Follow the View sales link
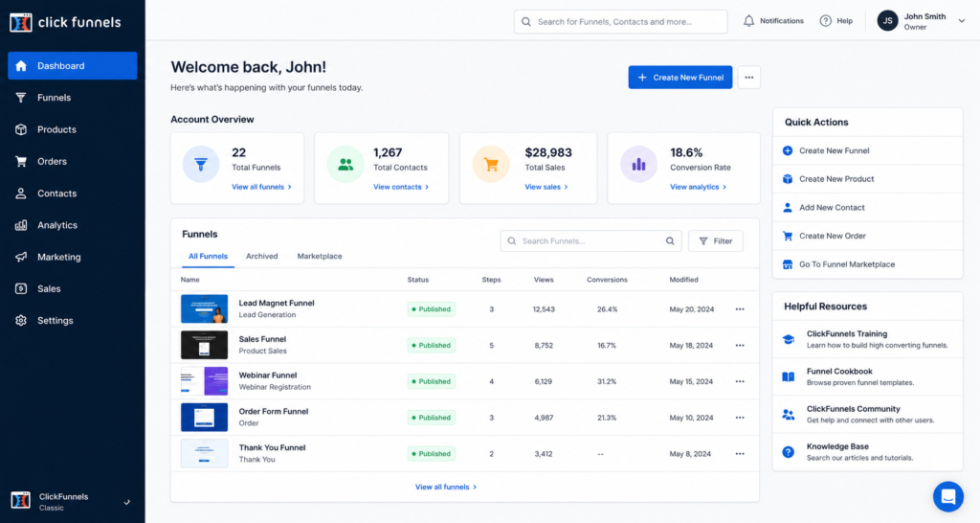 546,187
